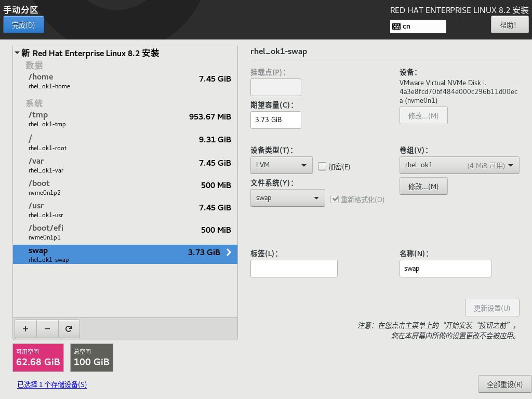Toggle the 加密(E) encryption checkbox

(x=322, y=166)
